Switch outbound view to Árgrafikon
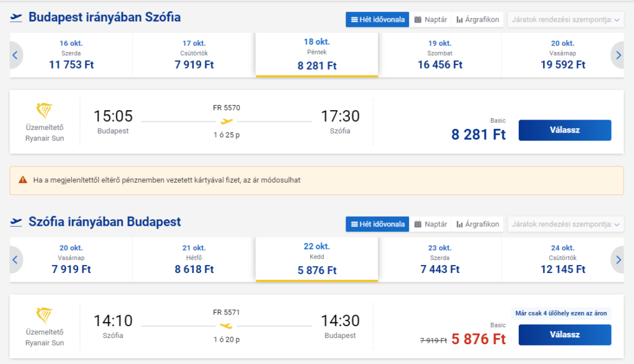Screen dimensions: 634x364 (x=477, y=19)
